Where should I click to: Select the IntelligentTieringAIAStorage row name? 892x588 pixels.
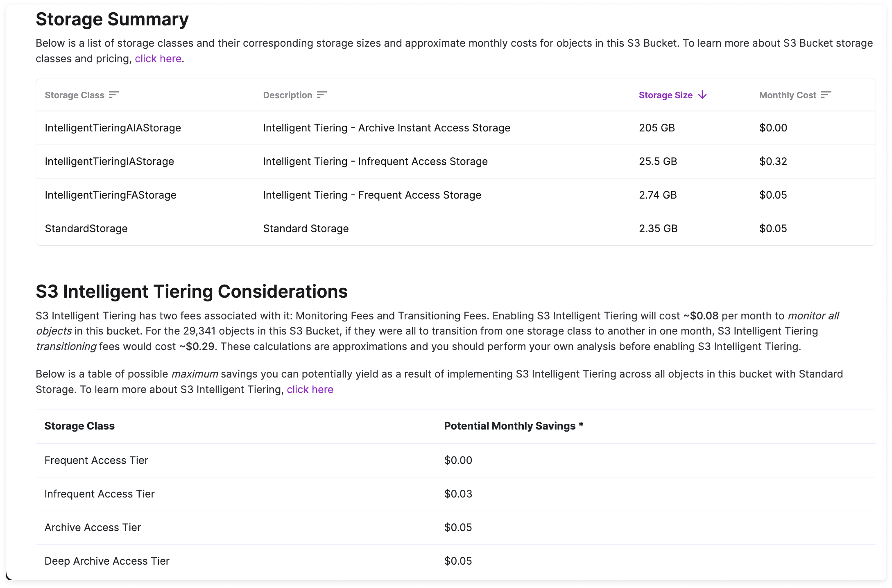[x=113, y=128]
